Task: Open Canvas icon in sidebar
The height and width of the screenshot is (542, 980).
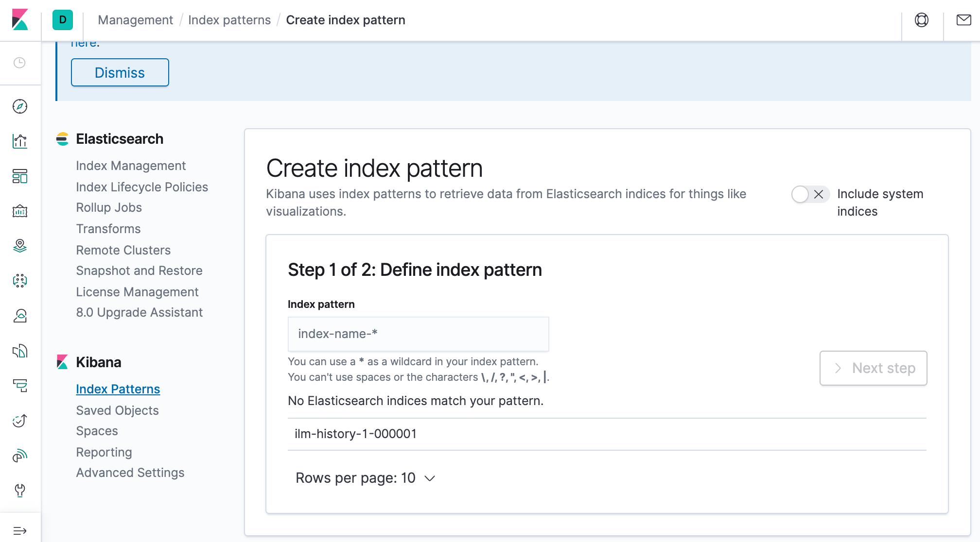Action: pos(20,211)
